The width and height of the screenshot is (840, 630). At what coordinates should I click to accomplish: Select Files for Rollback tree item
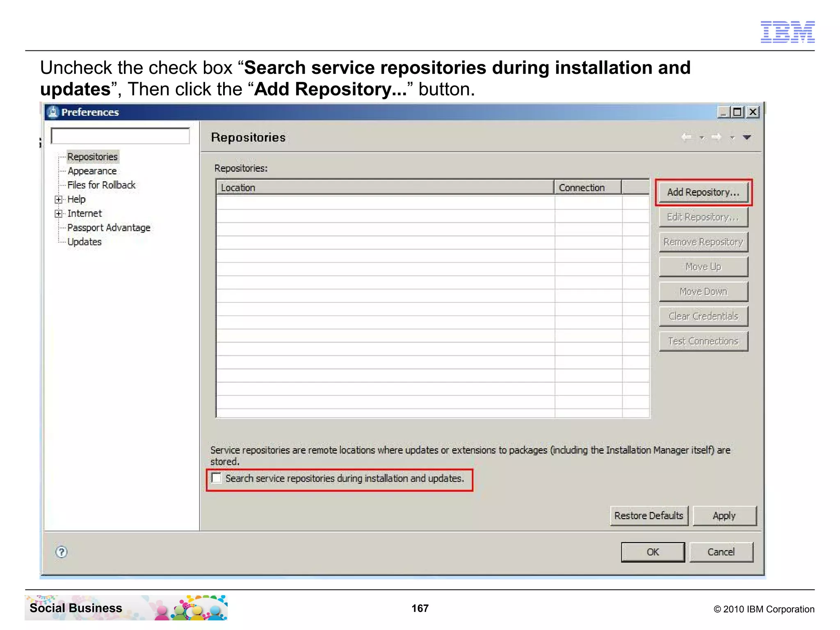point(101,185)
